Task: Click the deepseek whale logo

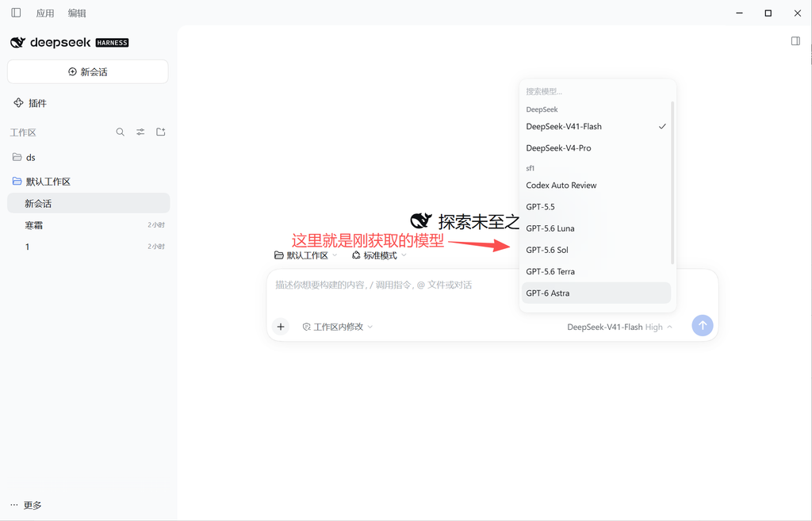Action: (x=17, y=43)
